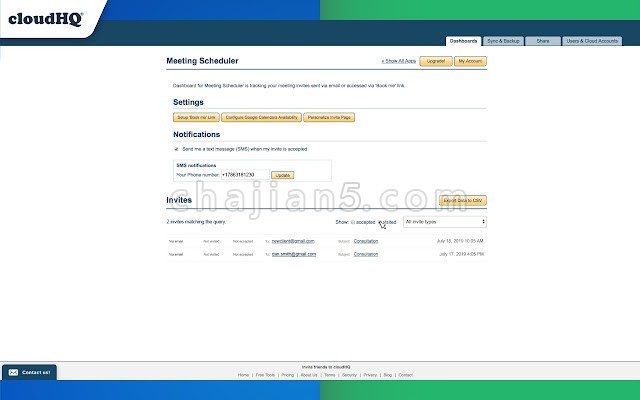Click 'Invite friends to cloudHQ' text
Image resolution: width=640 pixels, height=400 pixels.
pyautogui.click(x=326, y=367)
